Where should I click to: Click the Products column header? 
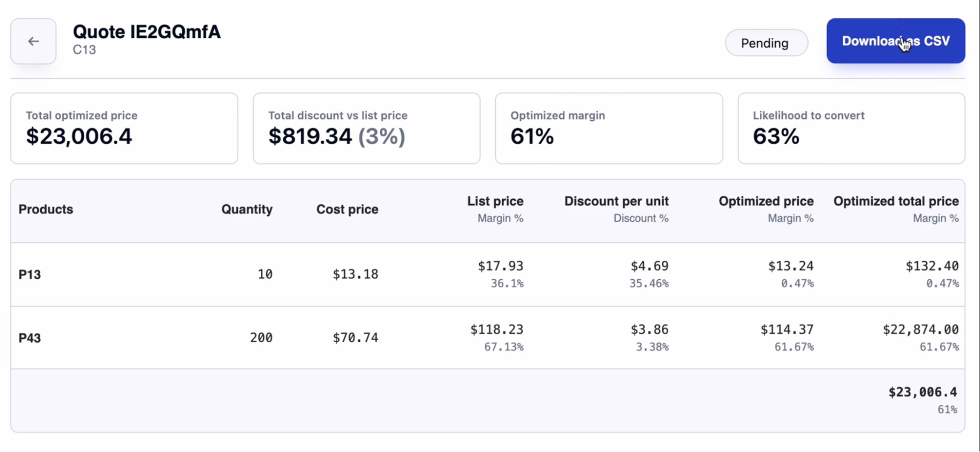(46, 210)
